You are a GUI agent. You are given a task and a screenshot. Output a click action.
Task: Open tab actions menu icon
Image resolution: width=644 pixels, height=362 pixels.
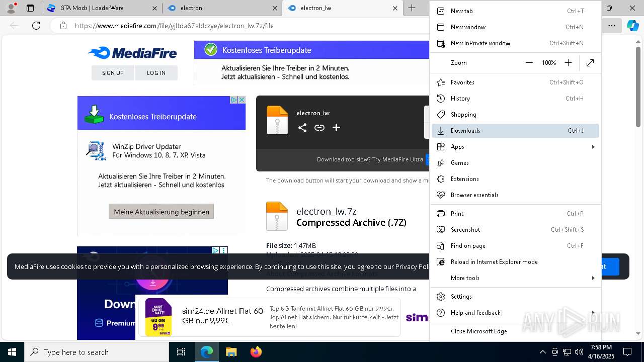(30, 8)
